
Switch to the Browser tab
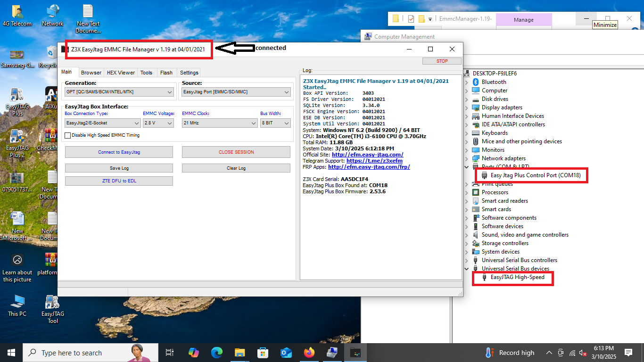coord(91,73)
